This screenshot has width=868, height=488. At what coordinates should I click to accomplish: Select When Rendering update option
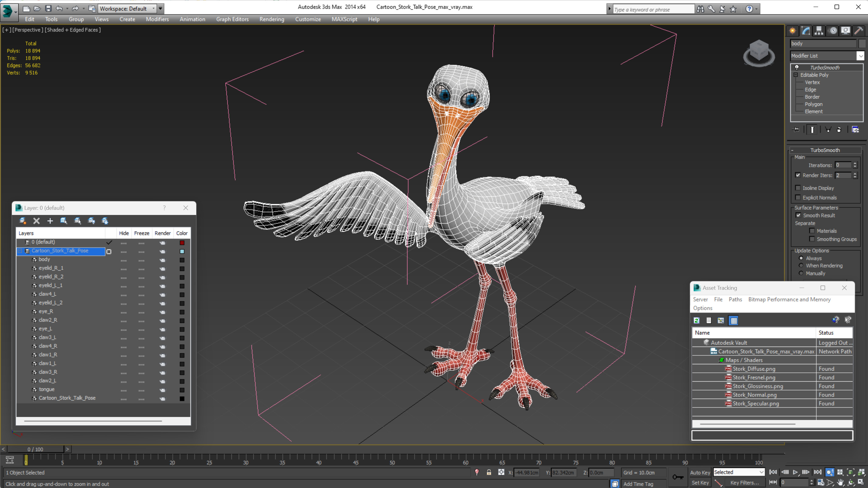801,266
